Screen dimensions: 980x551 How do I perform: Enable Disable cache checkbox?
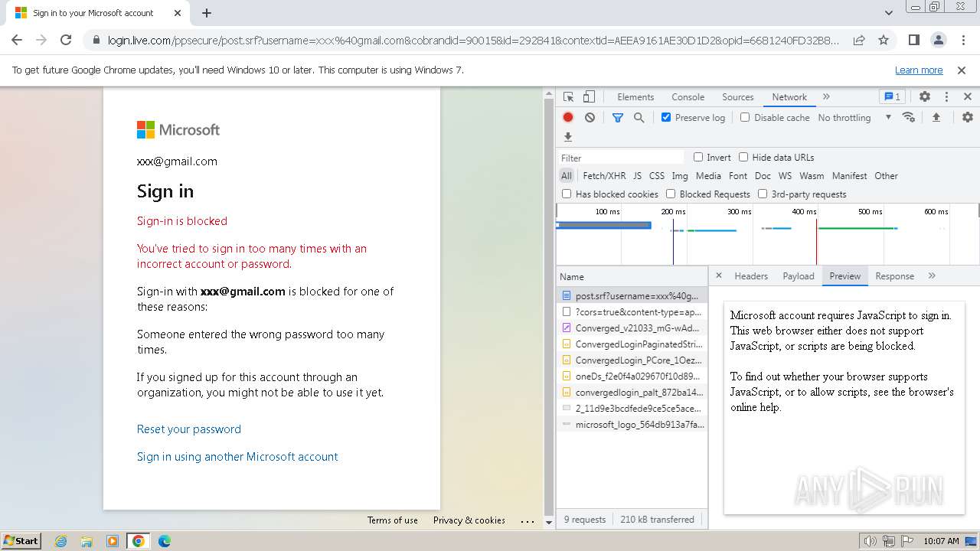(x=745, y=117)
